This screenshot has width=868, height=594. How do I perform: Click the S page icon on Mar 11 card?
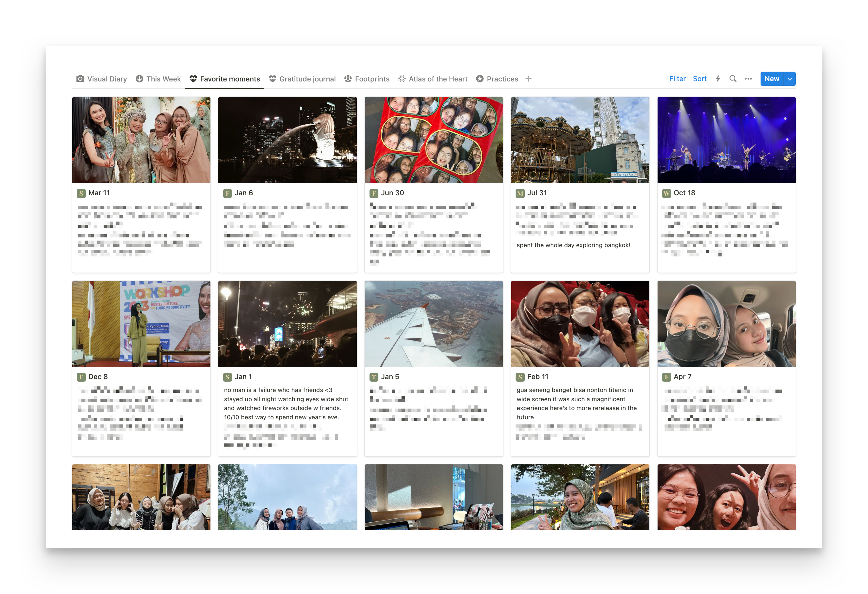tap(81, 193)
